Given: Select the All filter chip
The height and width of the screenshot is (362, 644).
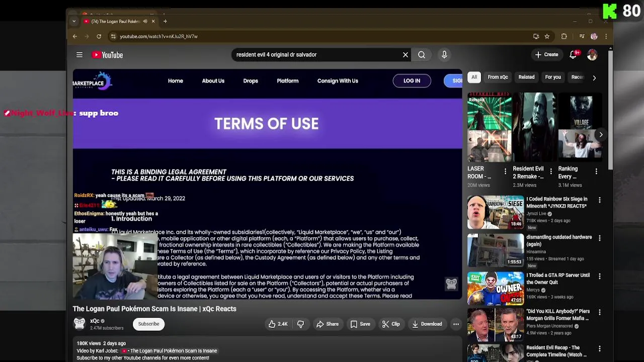Looking at the screenshot, I should click(x=474, y=77).
